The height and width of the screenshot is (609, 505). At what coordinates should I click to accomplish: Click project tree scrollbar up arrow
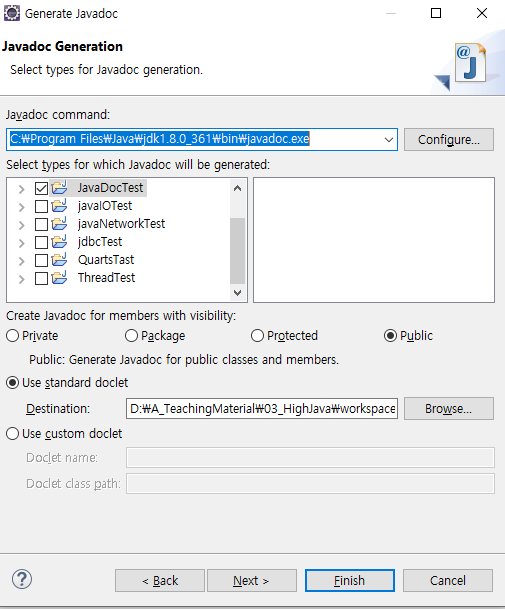point(237,188)
